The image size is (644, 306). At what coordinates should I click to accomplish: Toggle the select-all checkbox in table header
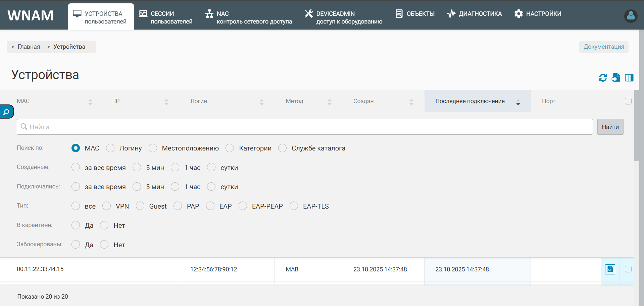628,101
